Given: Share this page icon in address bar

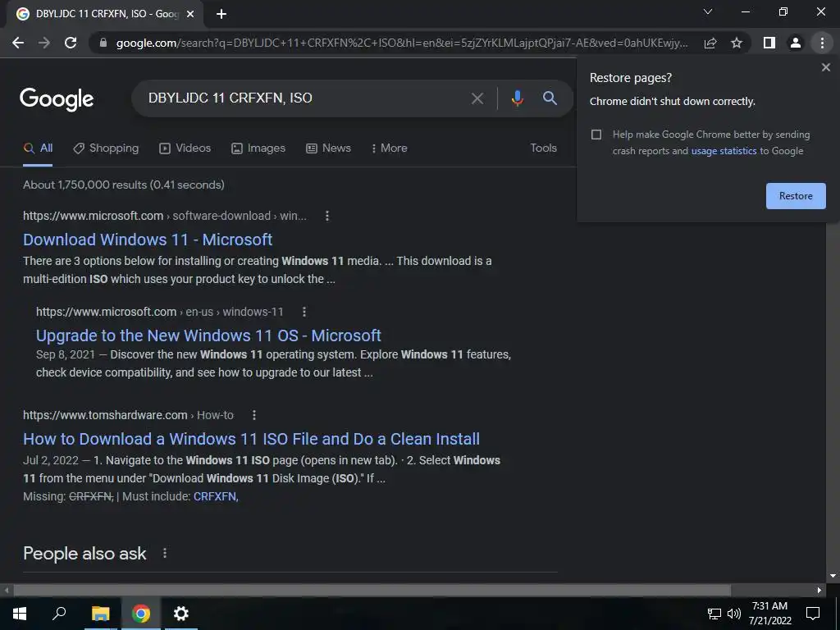Looking at the screenshot, I should 710,43.
